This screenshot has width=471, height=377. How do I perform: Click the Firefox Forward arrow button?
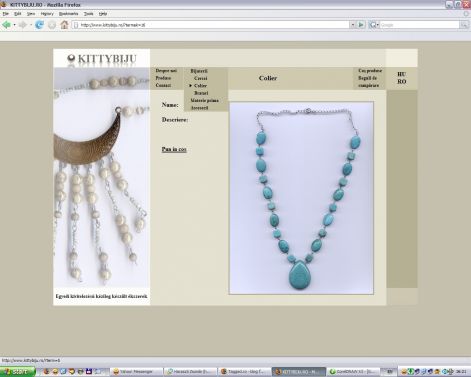point(22,25)
